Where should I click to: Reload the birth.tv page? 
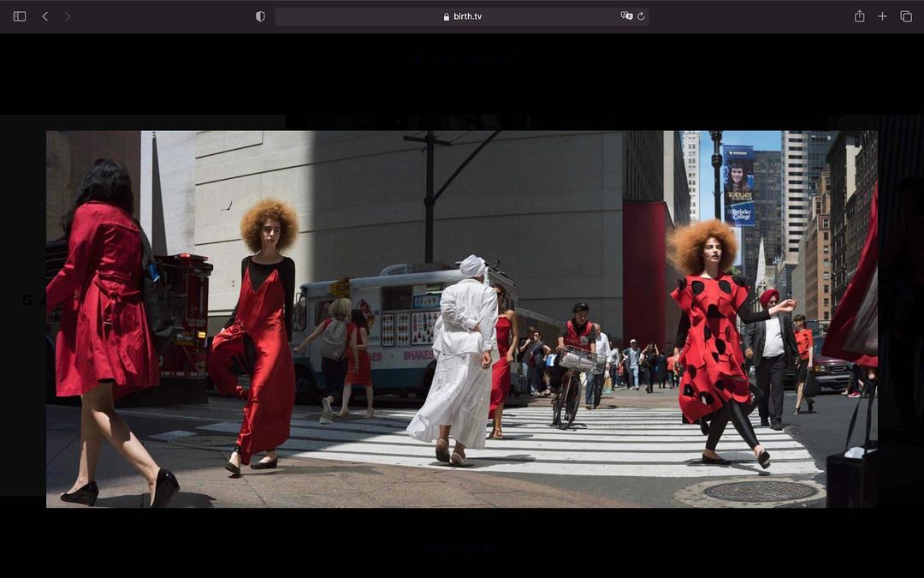pyautogui.click(x=641, y=16)
